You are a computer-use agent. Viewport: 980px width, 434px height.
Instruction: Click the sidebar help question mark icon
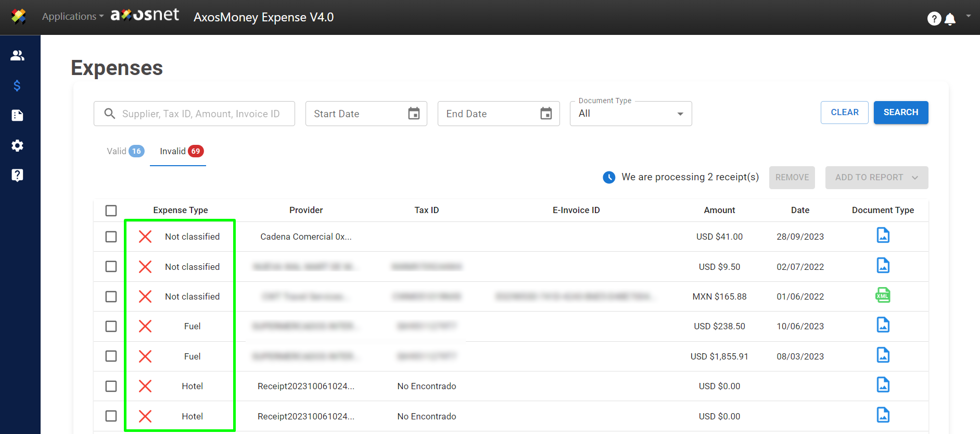point(18,175)
